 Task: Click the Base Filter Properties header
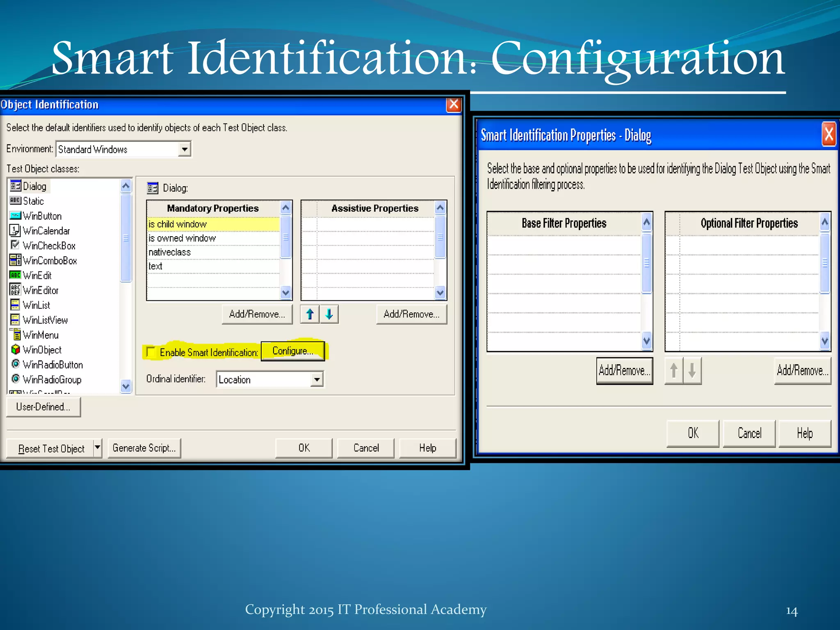[x=564, y=224]
